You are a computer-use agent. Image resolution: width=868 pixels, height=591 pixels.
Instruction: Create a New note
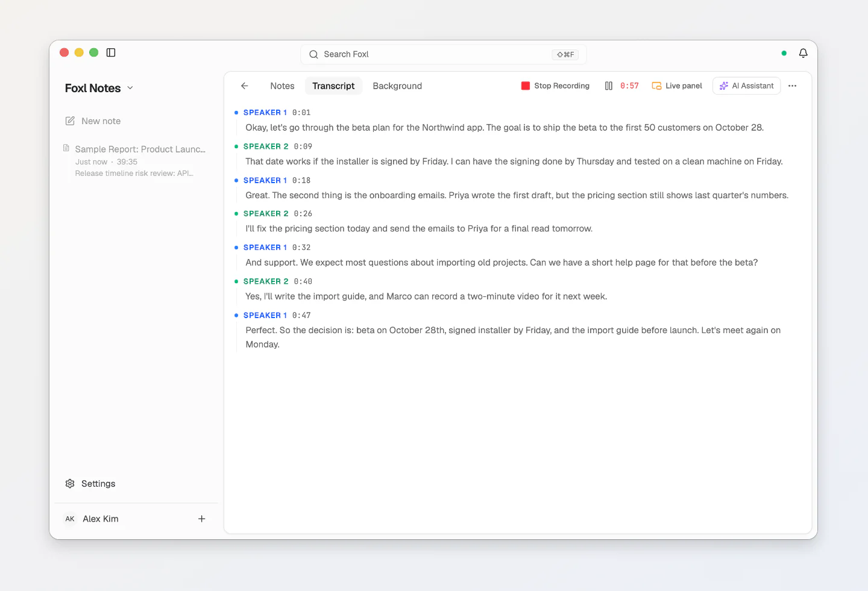(x=93, y=121)
